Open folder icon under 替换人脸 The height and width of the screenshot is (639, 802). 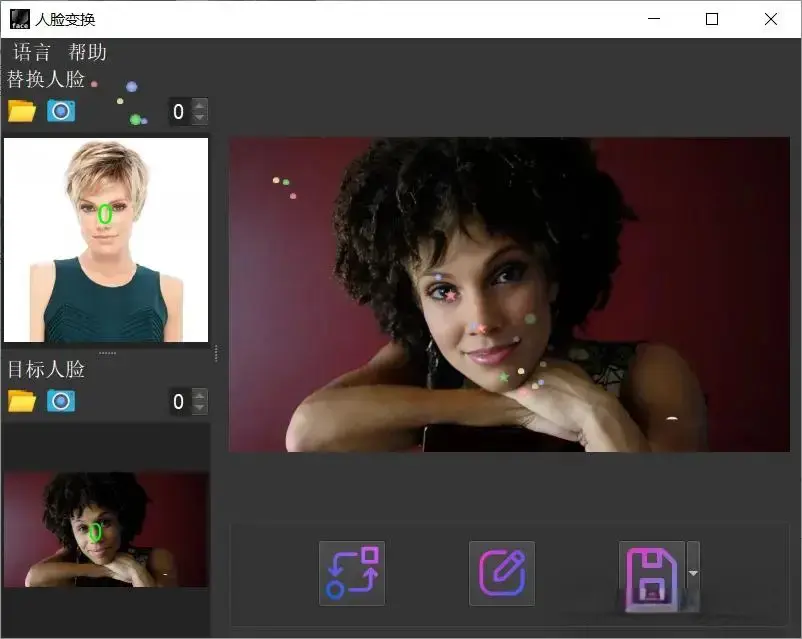click(21, 111)
